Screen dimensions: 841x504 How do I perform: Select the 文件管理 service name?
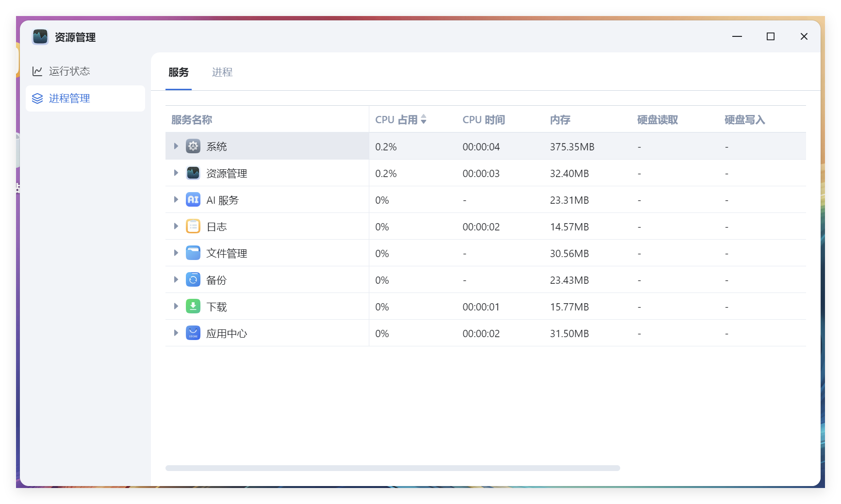227,253
